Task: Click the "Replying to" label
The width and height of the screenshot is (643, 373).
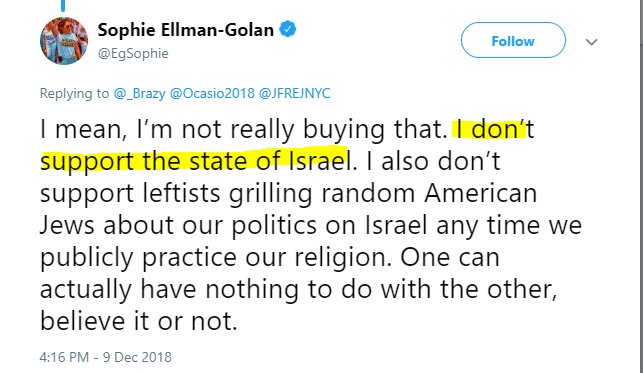Action: (74, 93)
